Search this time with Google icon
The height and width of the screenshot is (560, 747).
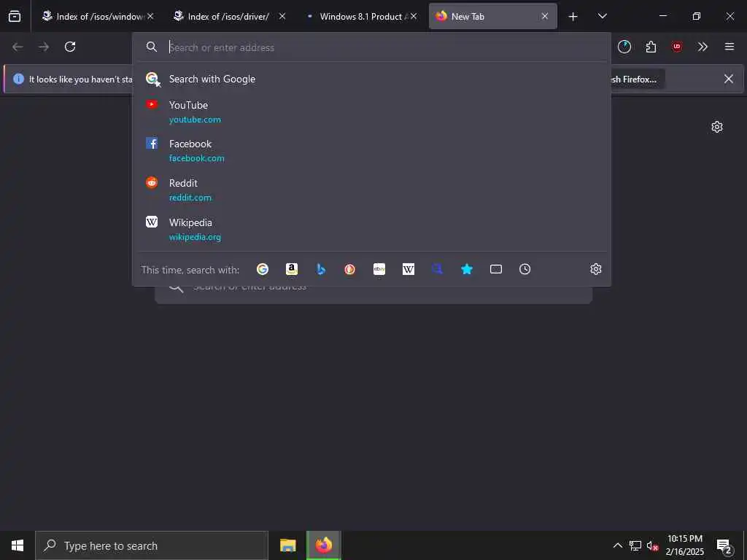point(263,269)
